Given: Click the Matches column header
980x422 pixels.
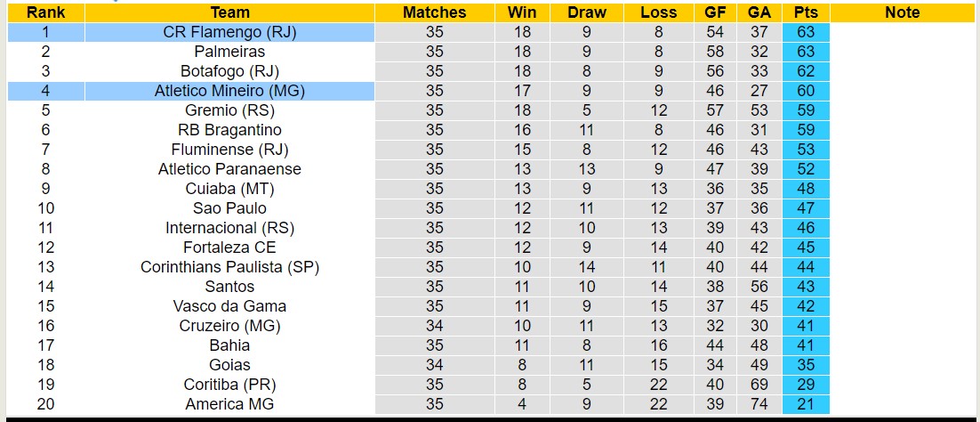Looking at the screenshot, I should click(434, 12).
